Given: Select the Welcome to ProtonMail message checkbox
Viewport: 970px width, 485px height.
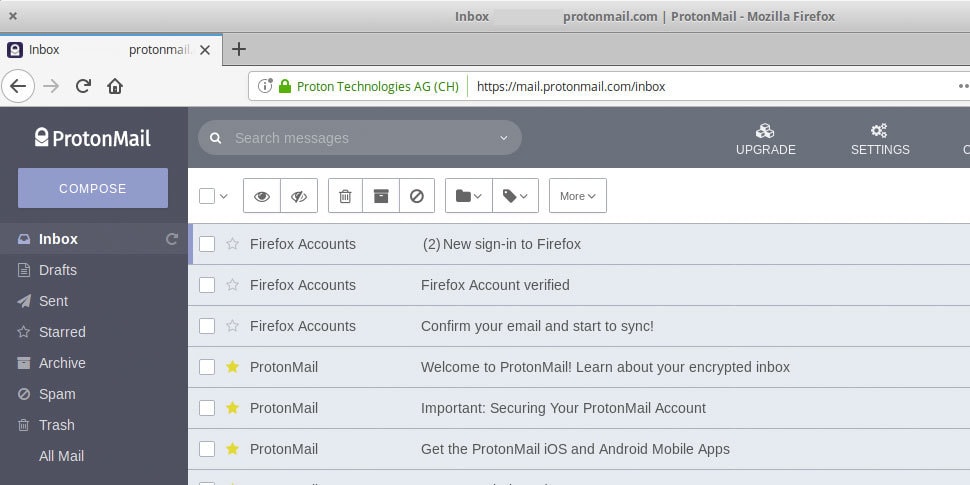Looking at the screenshot, I should pyautogui.click(x=207, y=367).
